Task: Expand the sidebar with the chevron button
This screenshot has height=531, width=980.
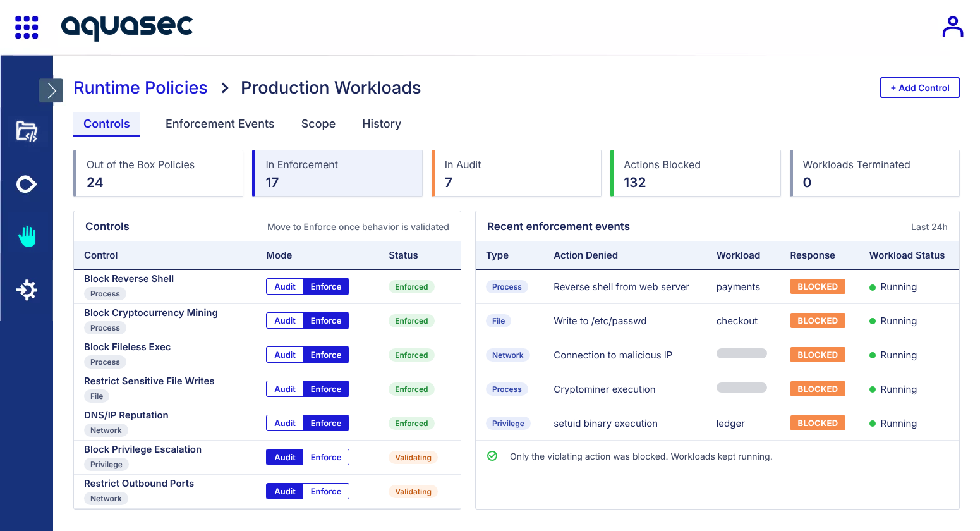Action: tap(51, 90)
